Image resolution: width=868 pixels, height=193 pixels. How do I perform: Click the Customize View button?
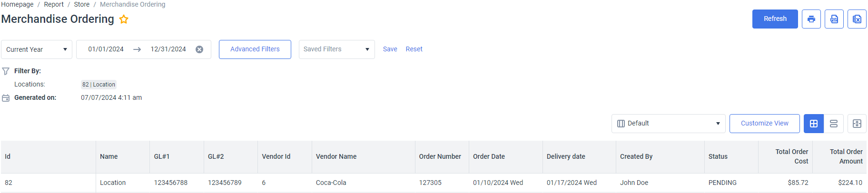pyautogui.click(x=764, y=124)
